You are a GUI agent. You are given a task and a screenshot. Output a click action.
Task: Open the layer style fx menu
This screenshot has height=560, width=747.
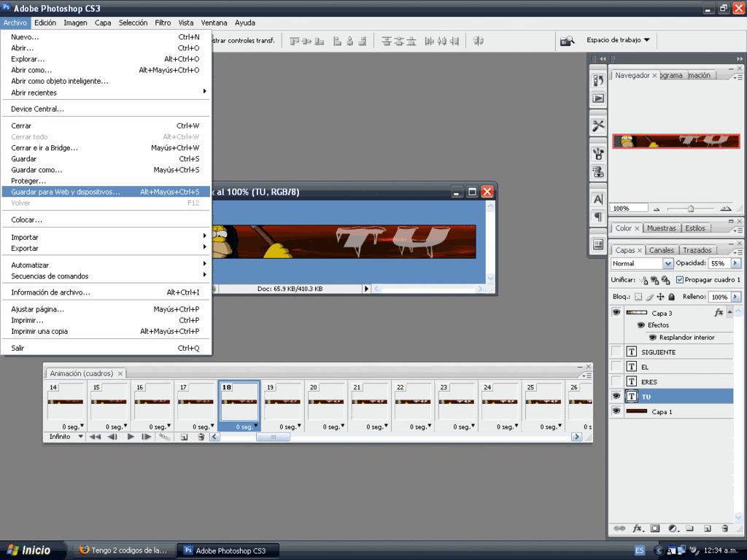point(637,528)
